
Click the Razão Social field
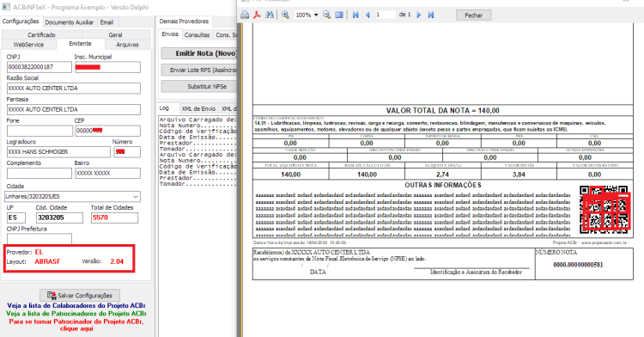coord(74,88)
